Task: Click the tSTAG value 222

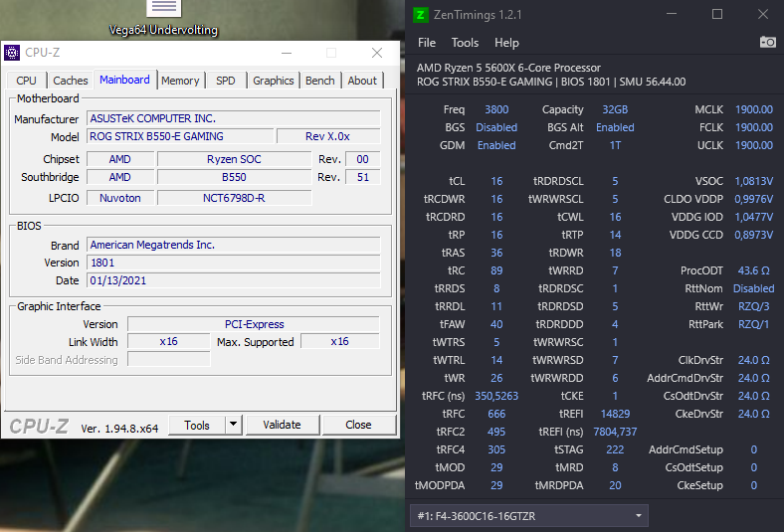Action: tap(615, 449)
